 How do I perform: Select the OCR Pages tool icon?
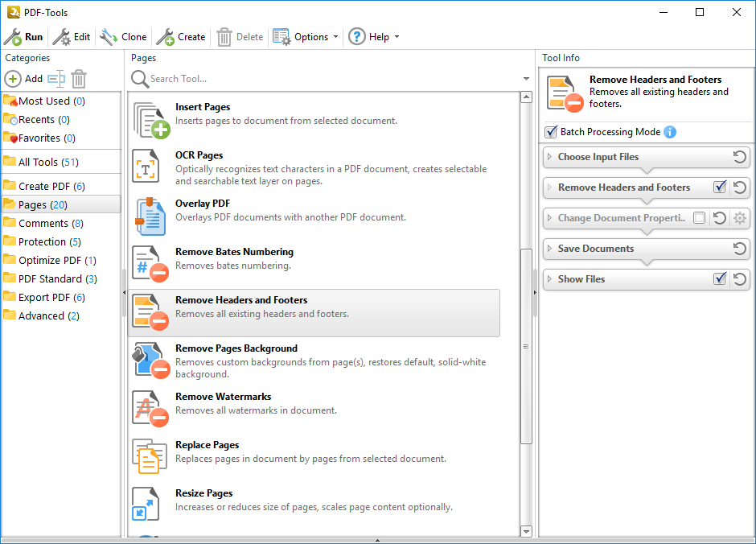pyautogui.click(x=146, y=167)
